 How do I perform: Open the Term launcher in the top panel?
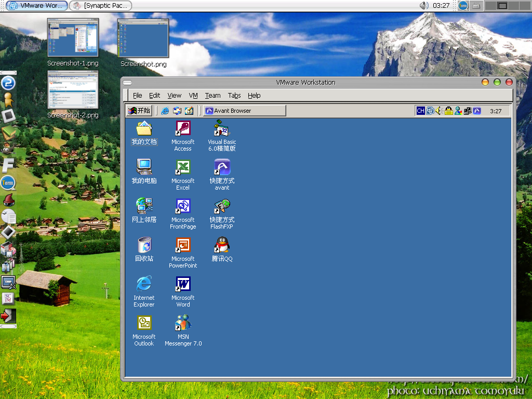click(463, 5)
